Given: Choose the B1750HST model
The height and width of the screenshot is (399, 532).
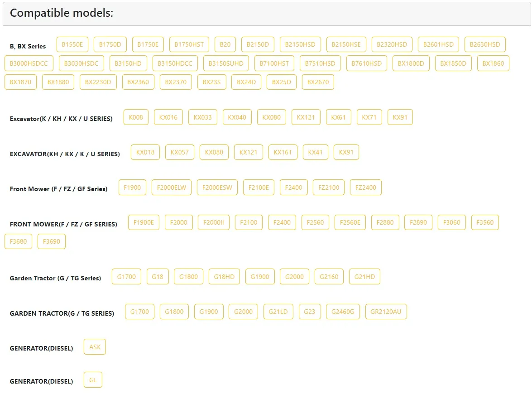Looking at the screenshot, I should [x=189, y=44].
